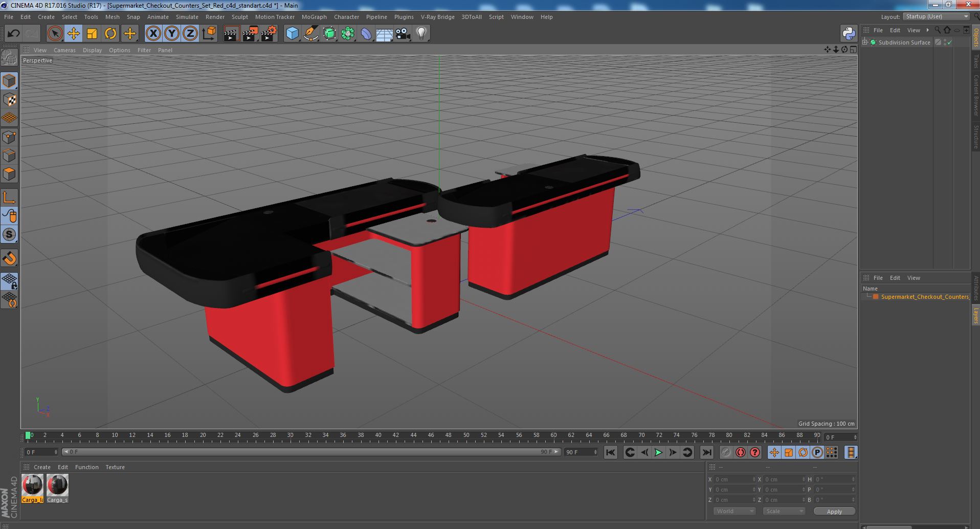Open the Sculpt menu
The width and height of the screenshot is (980, 529).
tap(239, 17)
